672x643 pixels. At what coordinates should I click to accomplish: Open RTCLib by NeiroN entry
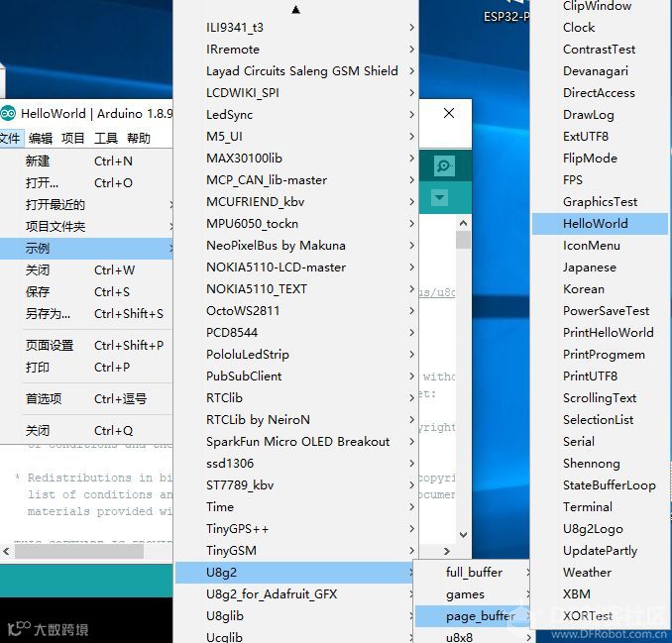[295, 420]
